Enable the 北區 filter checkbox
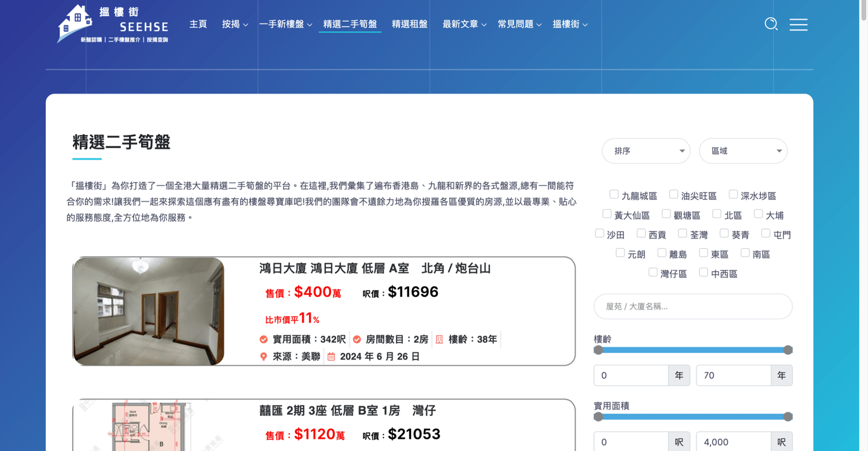868x451 pixels. click(x=717, y=214)
